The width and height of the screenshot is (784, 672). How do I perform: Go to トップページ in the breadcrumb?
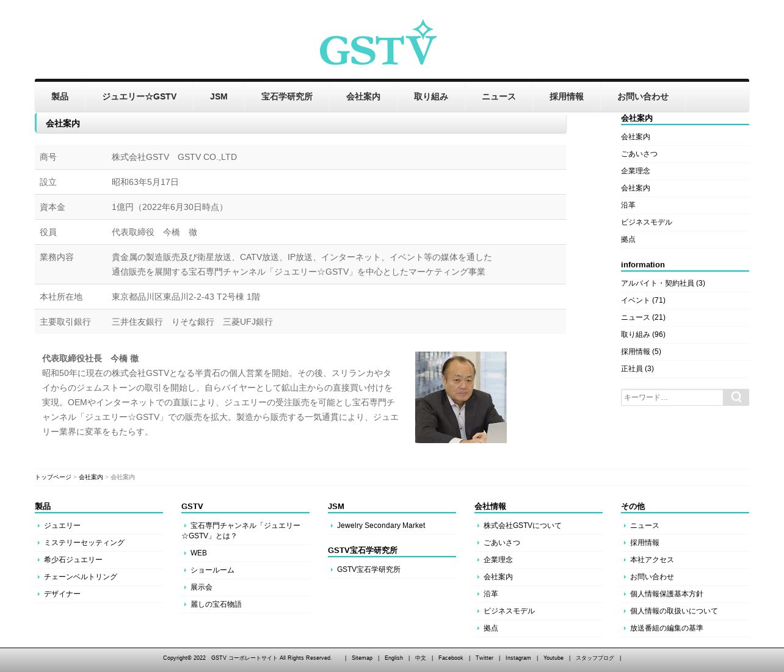(53, 477)
